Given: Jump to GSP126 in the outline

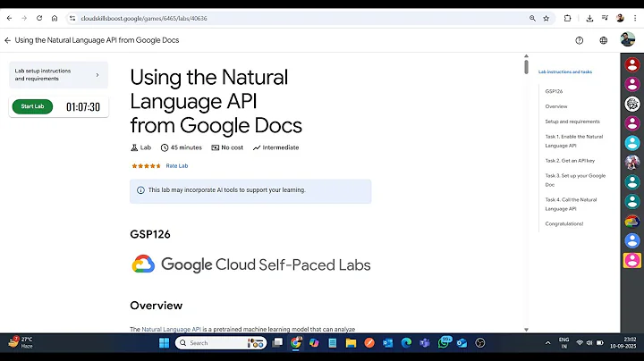Looking at the screenshot, I should (554, 91).
